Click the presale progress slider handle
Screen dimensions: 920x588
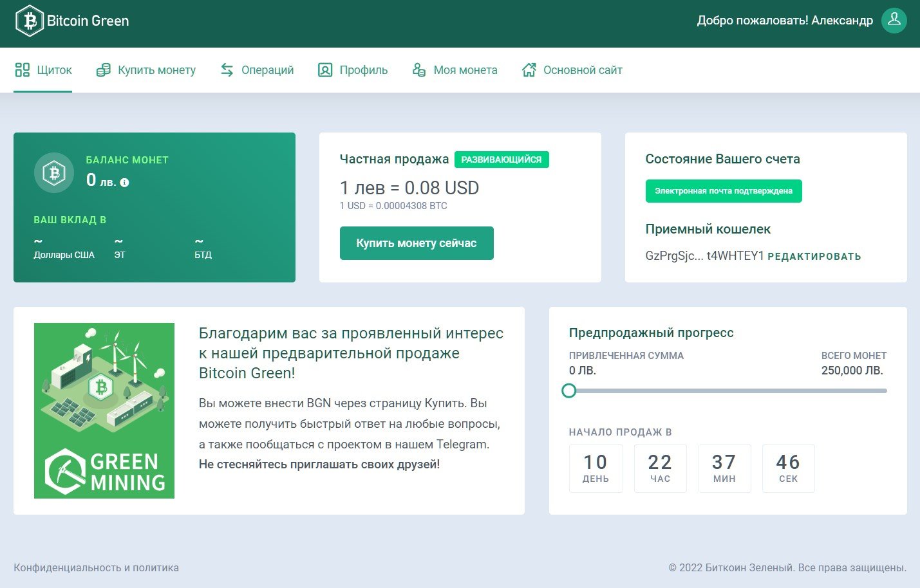tap(569, 390)
